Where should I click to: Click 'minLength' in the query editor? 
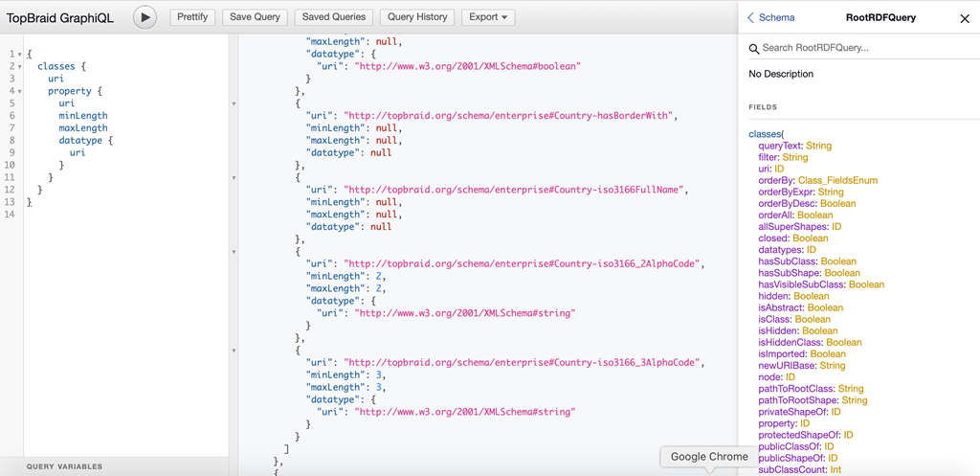[83, 116]
